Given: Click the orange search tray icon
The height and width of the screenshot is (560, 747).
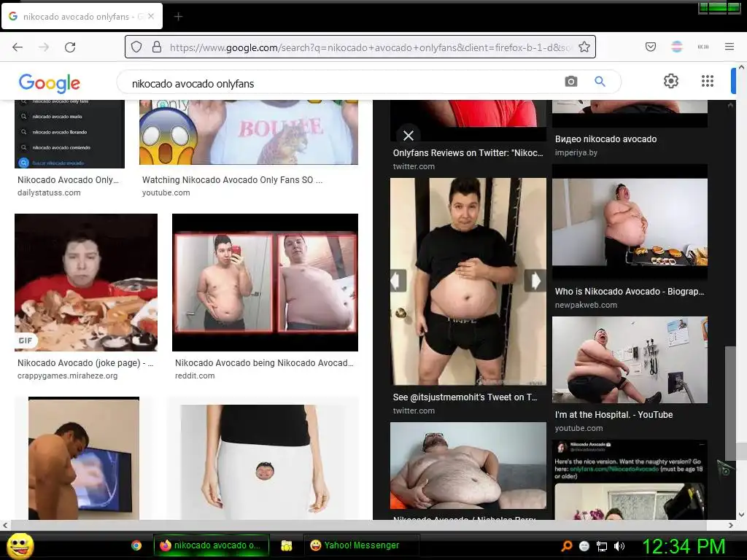Looking at the screenshot, I should (x=567, y=545).
